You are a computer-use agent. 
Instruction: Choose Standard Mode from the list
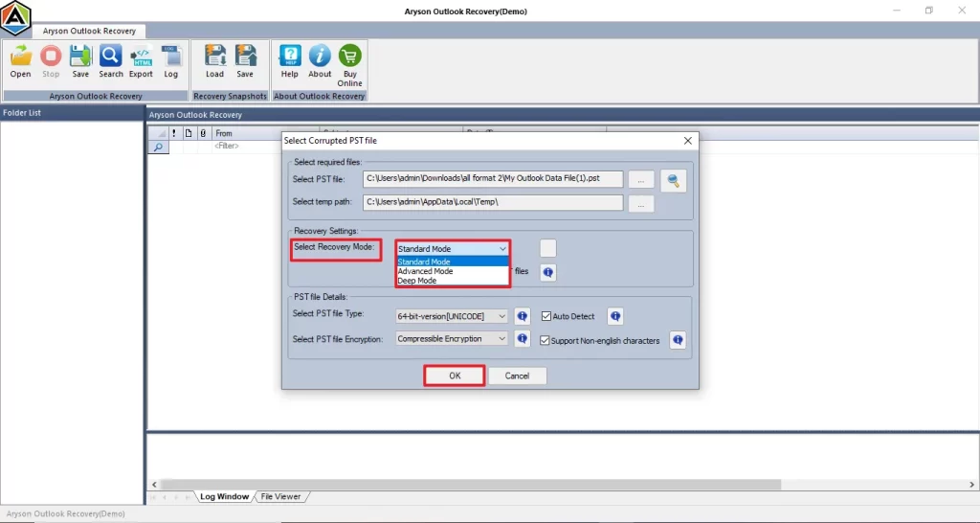pos(453,262)
